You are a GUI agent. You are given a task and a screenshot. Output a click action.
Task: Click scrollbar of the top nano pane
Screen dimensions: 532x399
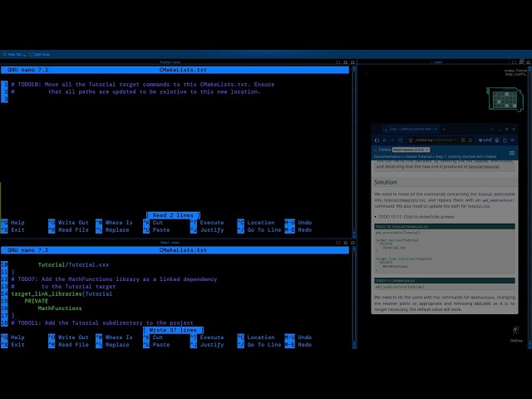click(x=354, y=151)
